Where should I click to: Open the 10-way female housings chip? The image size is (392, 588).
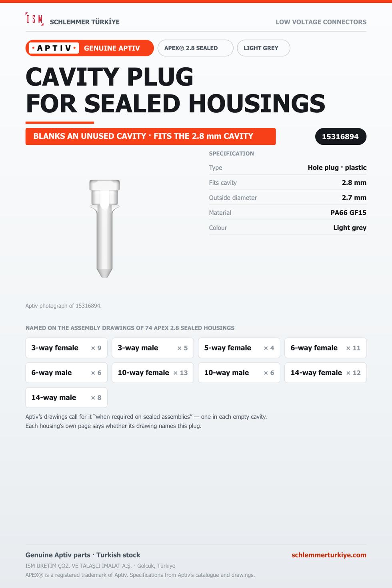[153, 373]
